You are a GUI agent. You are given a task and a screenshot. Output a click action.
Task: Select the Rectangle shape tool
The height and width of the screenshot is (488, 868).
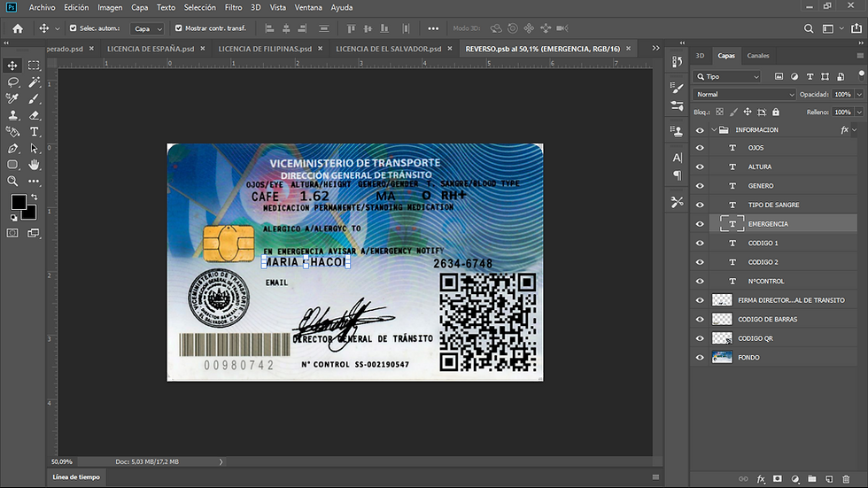[12, 165]
